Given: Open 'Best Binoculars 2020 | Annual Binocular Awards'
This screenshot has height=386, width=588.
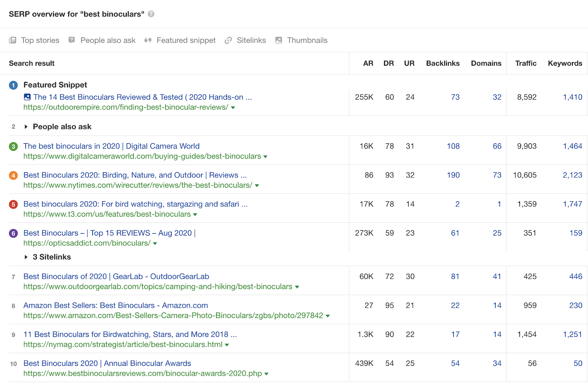Looking at the screenshot, I should pos(107,363).
